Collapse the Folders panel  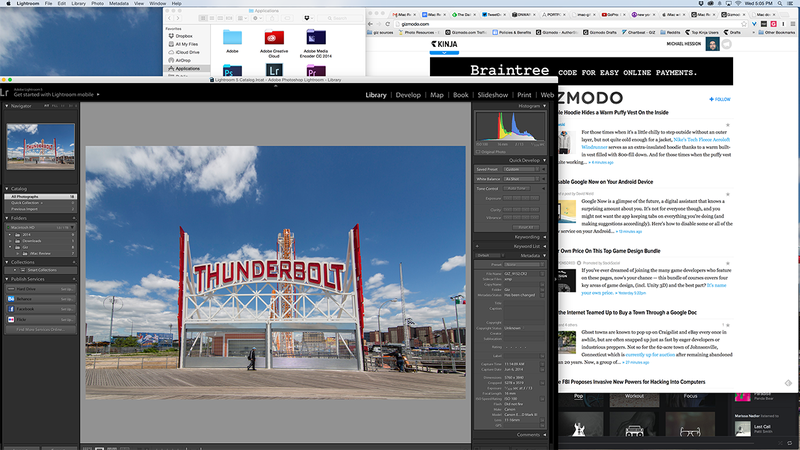coord(7,218)
